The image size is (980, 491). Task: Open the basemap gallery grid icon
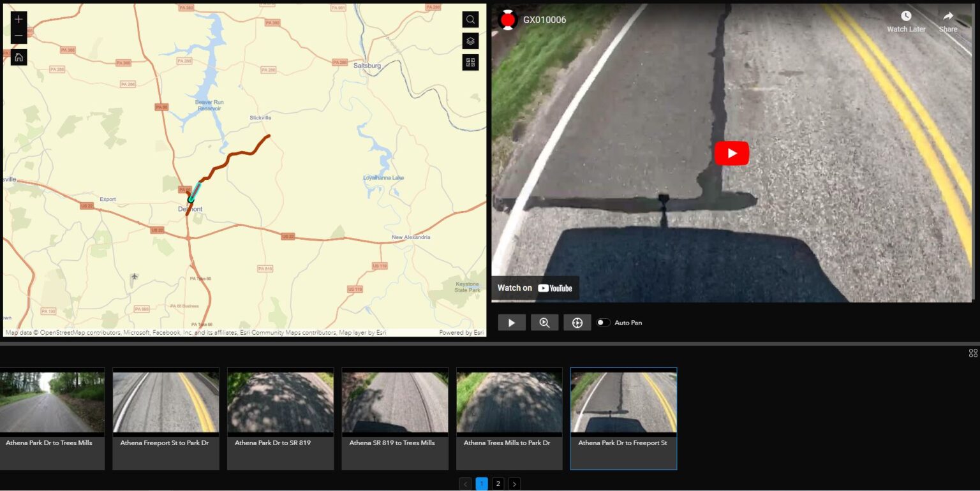coord(470,62)
